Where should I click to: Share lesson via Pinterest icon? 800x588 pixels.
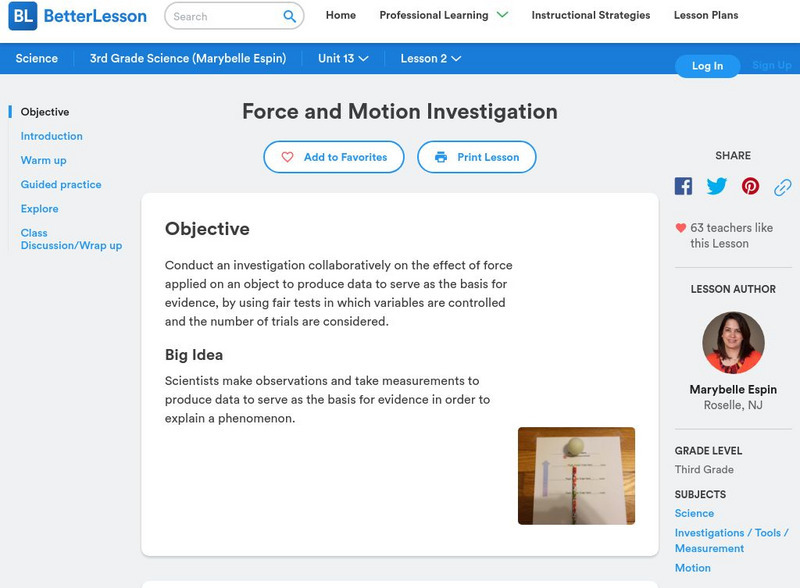click(750, 186)
